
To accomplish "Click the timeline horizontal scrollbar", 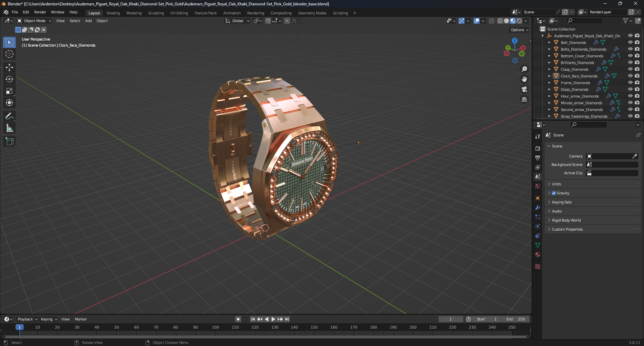I will click(266, 337).
